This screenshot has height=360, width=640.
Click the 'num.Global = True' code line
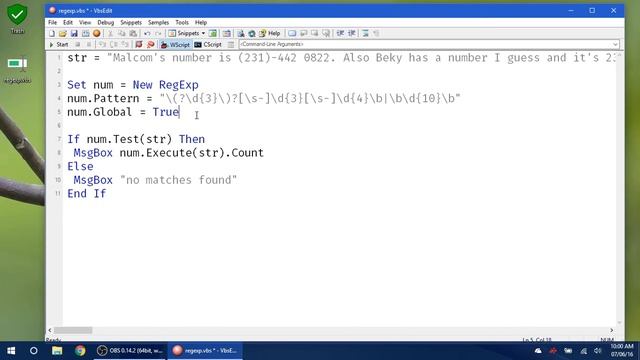tap(123, 112)
